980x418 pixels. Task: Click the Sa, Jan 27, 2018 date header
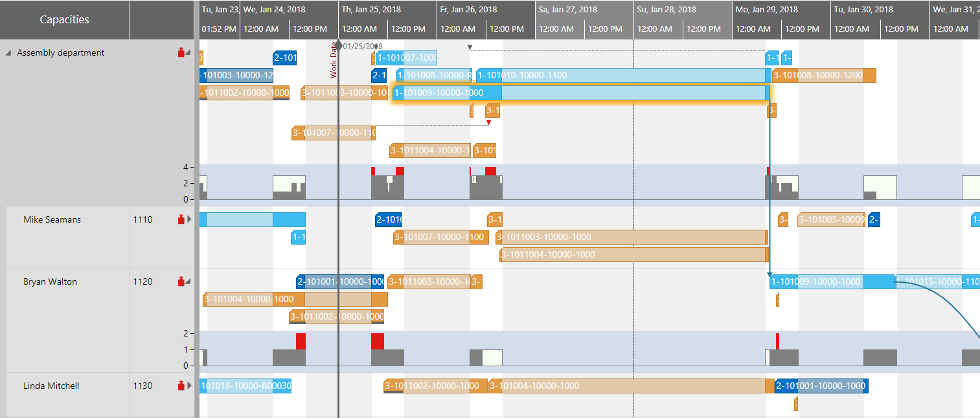(x=567, y=10)
